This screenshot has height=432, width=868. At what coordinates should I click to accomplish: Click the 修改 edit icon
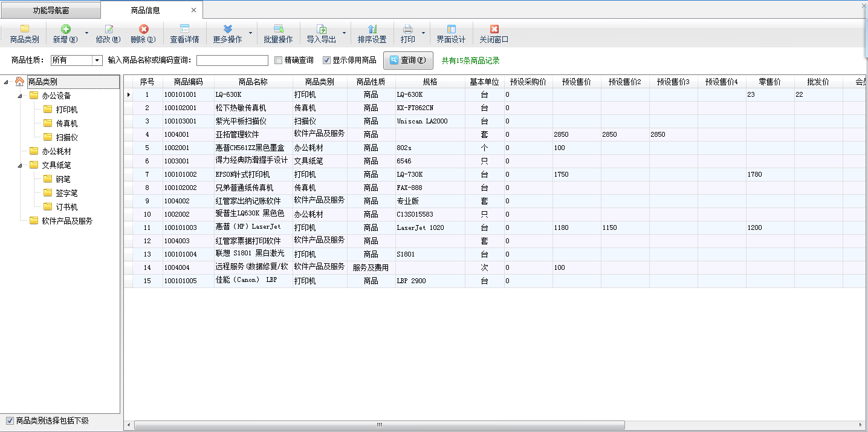point(108,29)
